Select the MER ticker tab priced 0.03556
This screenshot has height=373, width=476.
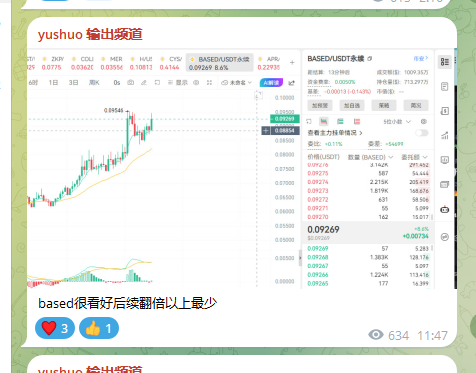(111, 63)
